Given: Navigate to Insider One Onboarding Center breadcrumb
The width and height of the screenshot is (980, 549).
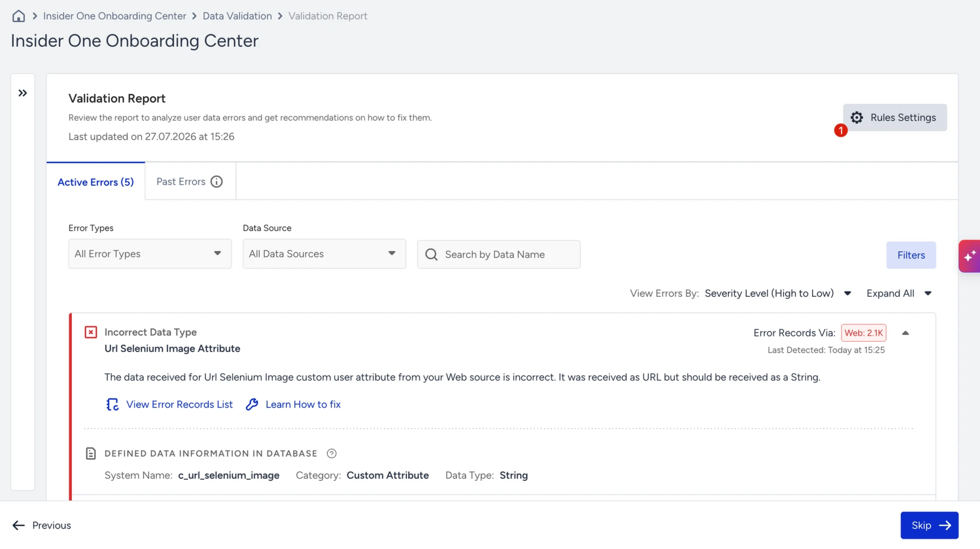Looking at the screenshot, I should (x=115, y=16).
